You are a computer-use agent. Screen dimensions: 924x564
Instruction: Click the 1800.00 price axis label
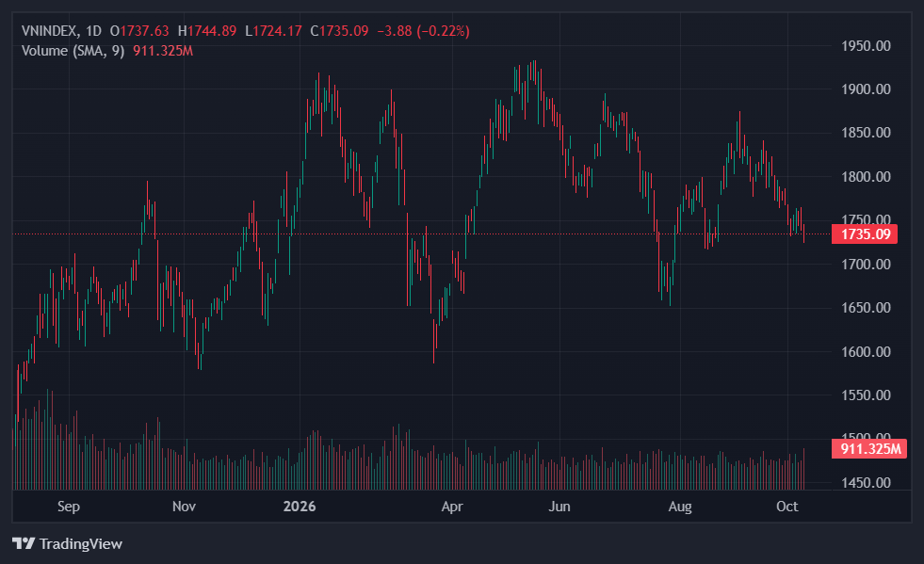[866, 177]
